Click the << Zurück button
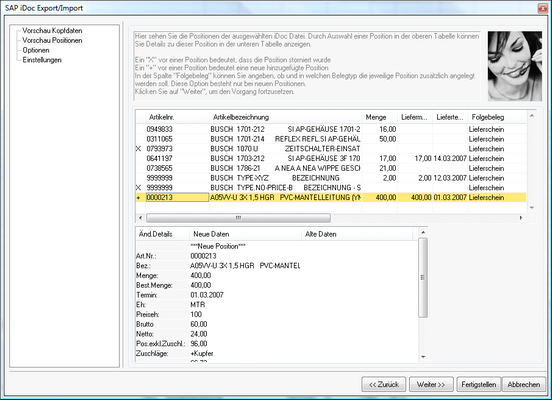This screenshot has width=552, height=400. 384,385
